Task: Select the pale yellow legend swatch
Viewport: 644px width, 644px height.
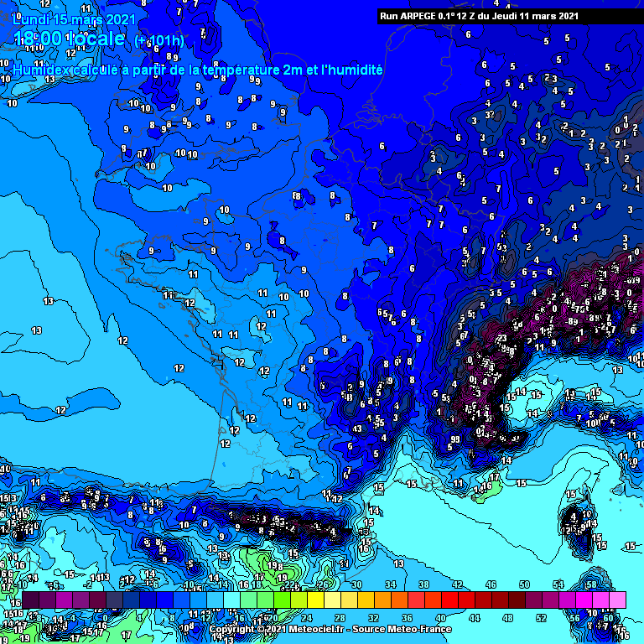Action: point(331,600)
